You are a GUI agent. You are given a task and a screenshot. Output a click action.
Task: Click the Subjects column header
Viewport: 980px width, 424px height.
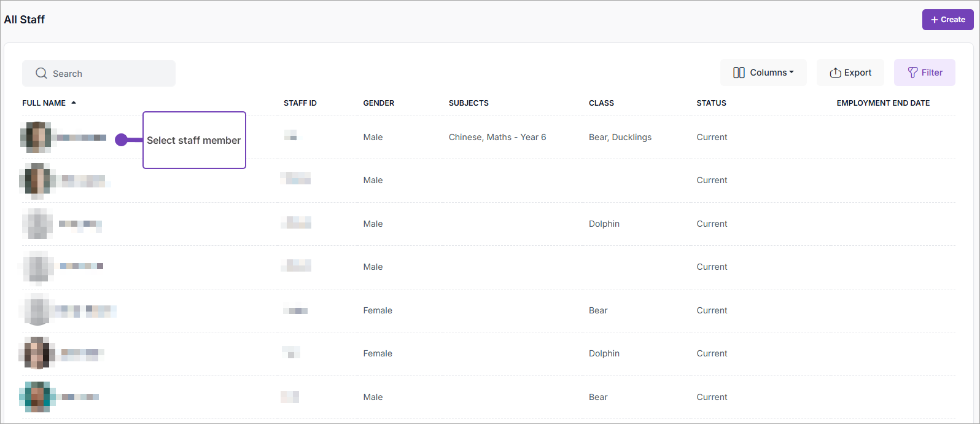point(469,103)
